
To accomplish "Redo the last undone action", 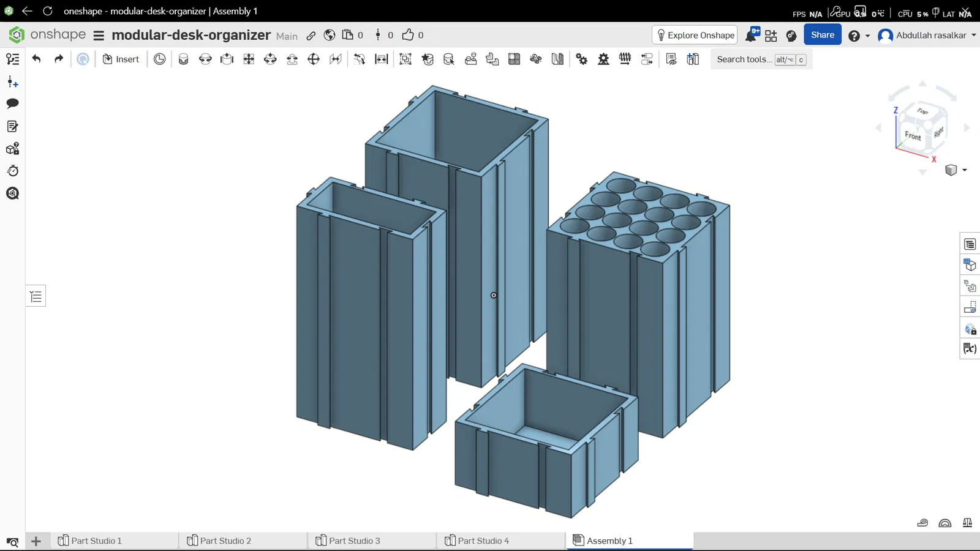I will [59, 59].
